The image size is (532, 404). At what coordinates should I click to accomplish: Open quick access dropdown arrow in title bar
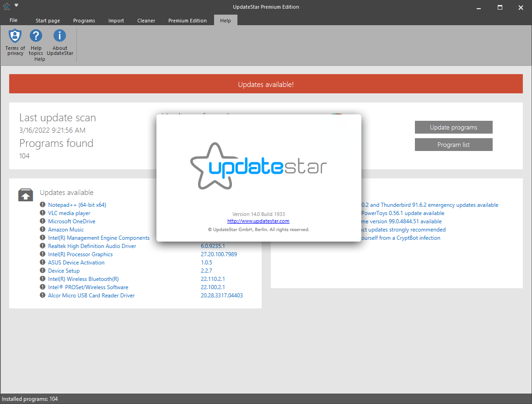(16, 5)
